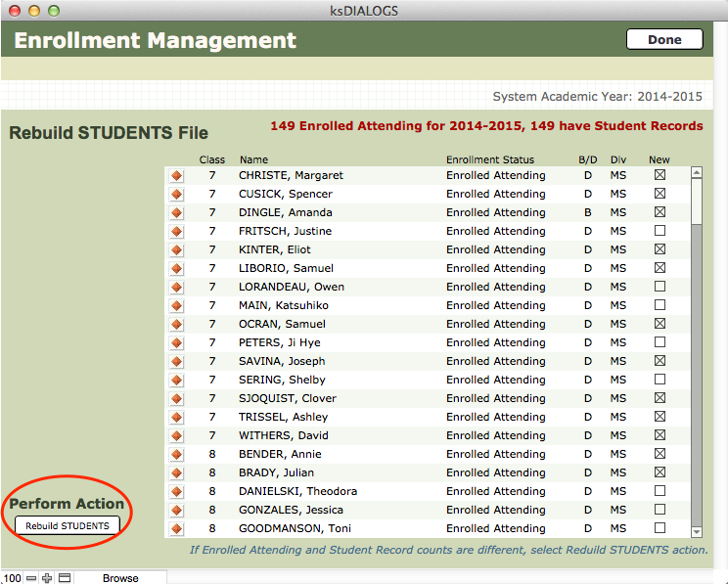This screenshot has height=584, width=728.
Task: Click the New column header
Action: 659,159
